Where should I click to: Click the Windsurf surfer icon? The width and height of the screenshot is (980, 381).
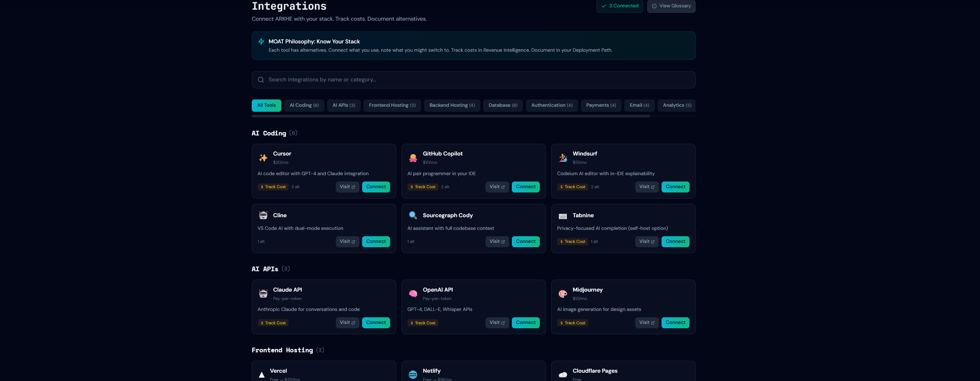pos(563,157)
